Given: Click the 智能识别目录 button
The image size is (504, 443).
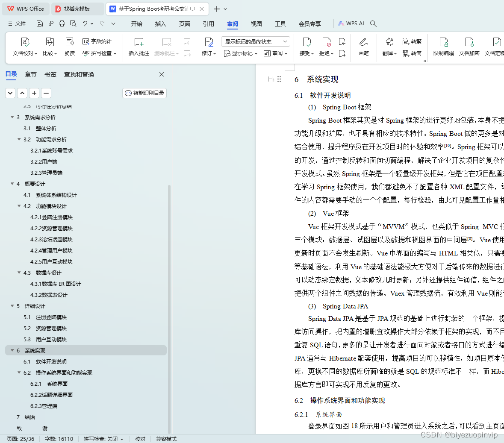Looking at the screenshot, I should click(x=144, y=93).
